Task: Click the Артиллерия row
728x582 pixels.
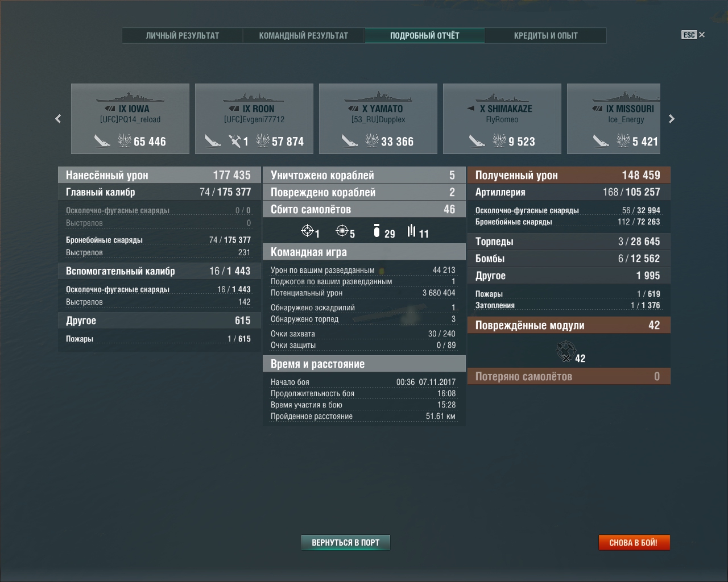Action: (x=569, y=192)
